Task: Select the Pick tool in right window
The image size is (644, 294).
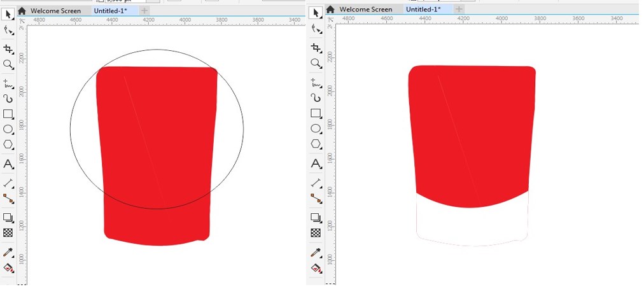Action: coord(316,13)
